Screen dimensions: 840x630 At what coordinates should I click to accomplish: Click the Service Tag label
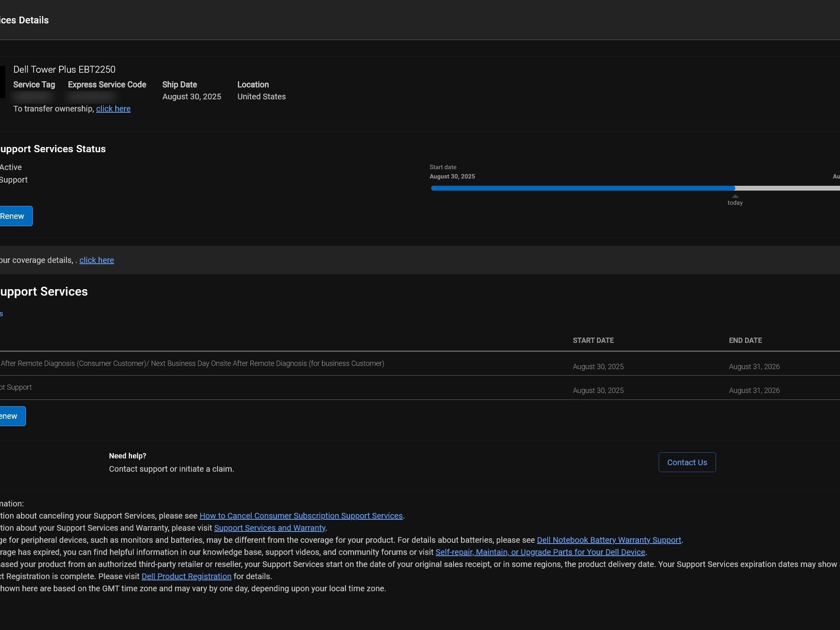click(x=34, y=84)
